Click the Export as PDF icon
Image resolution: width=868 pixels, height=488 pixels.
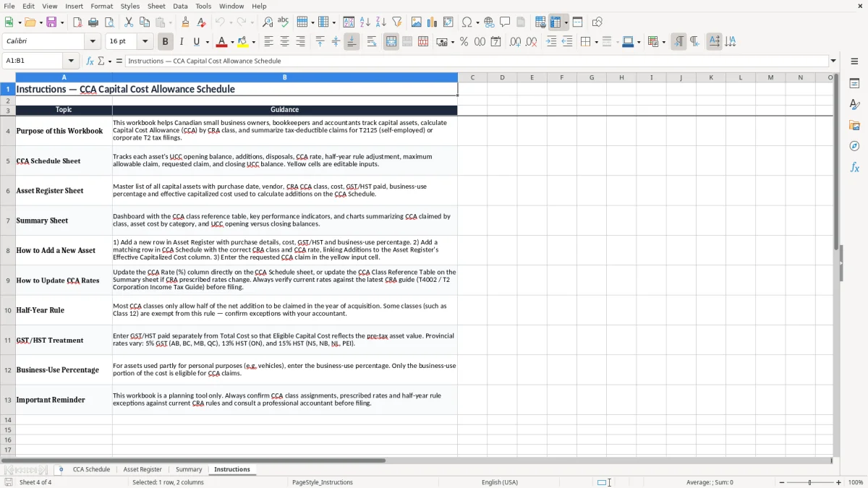77,22
